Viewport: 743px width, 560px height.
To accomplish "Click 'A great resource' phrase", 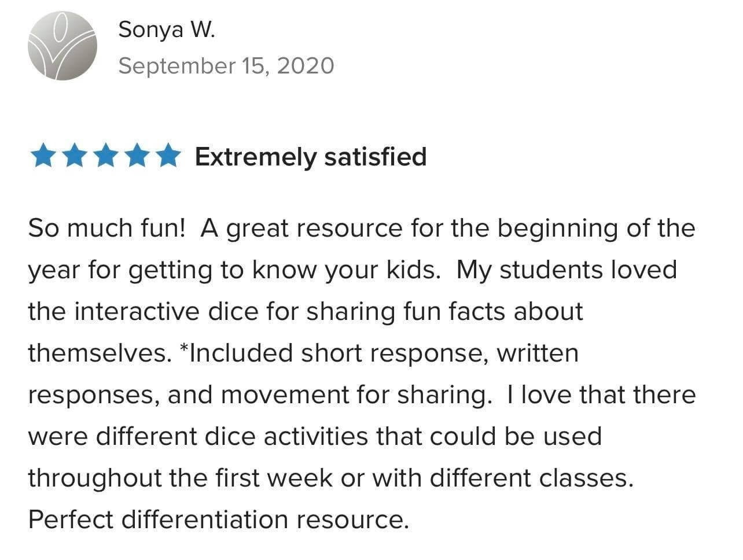I will point(301,228).
